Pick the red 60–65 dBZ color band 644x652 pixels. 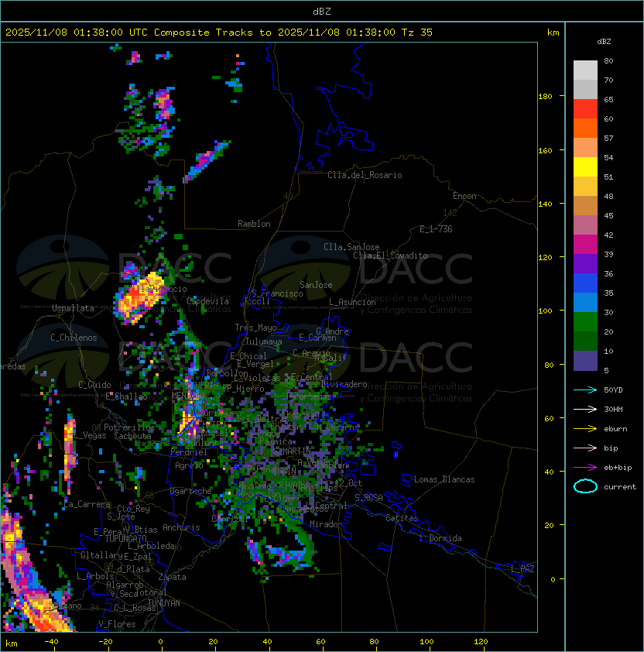(x=585, y=109)
